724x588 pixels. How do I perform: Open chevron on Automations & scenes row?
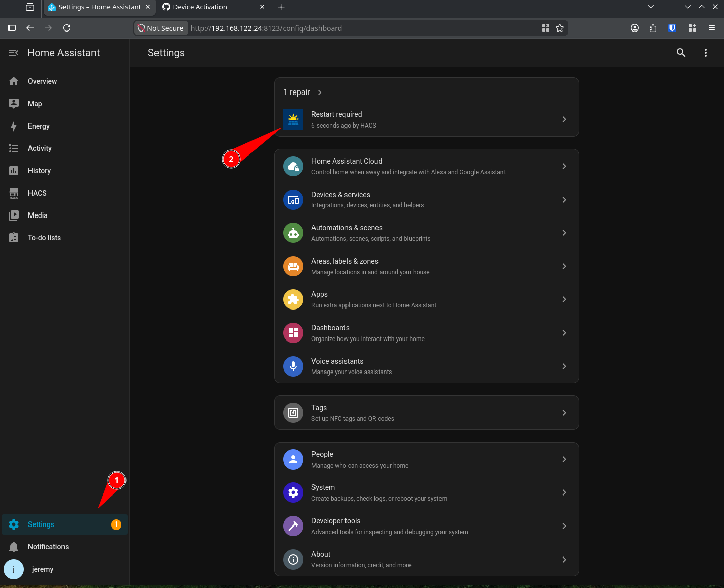564,233
